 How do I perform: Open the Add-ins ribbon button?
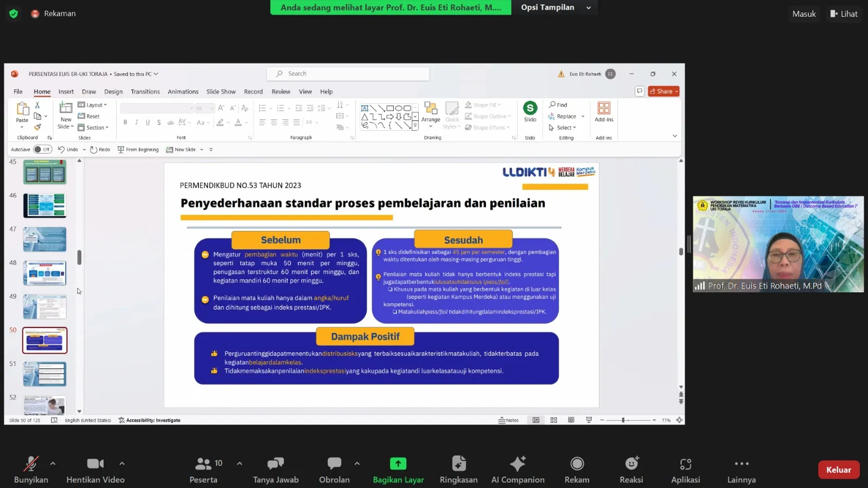(x=604, y=112)
